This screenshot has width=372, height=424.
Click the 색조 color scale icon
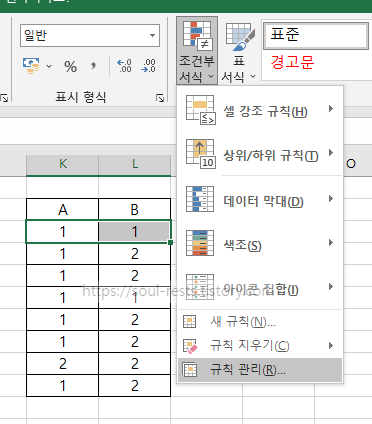(200, 243)
